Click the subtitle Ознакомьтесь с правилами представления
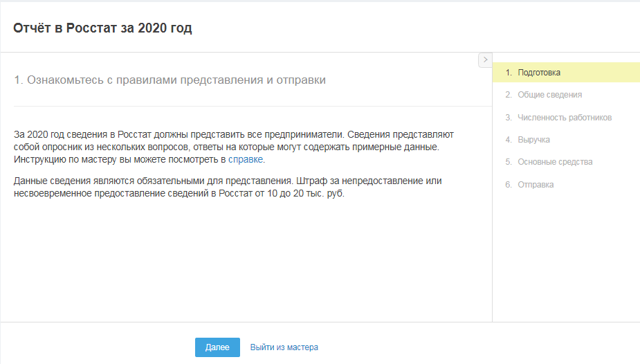This screenshot has height=364, width=640. (x=170, y=80)
